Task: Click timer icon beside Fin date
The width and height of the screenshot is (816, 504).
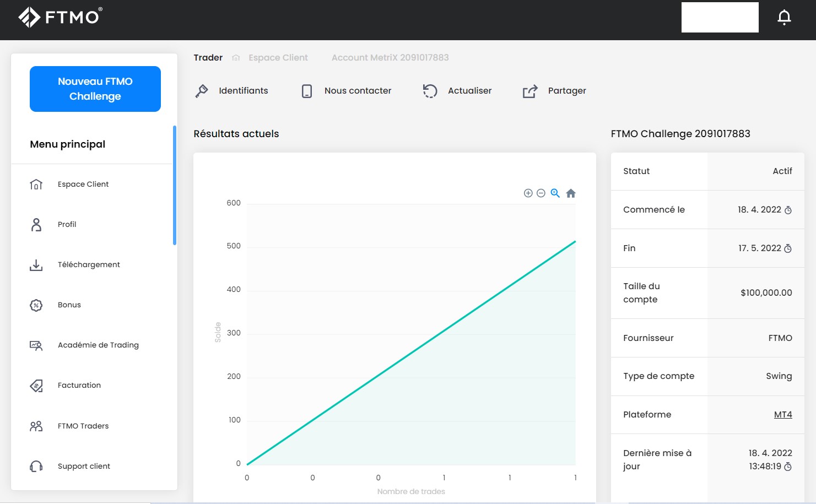Action: (x=788, y=249)
